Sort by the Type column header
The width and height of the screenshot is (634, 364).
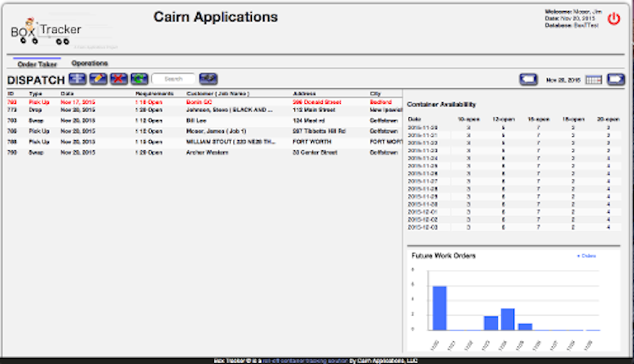click(36, 94)
